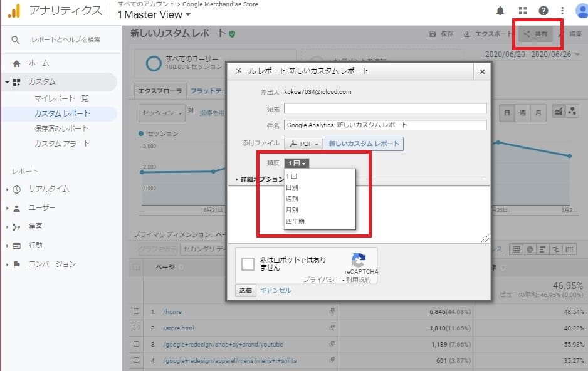The image size is (588, 371).
Task: Open the three-dot more options menu
Action: pyautogui.click(x=562, y=11)
